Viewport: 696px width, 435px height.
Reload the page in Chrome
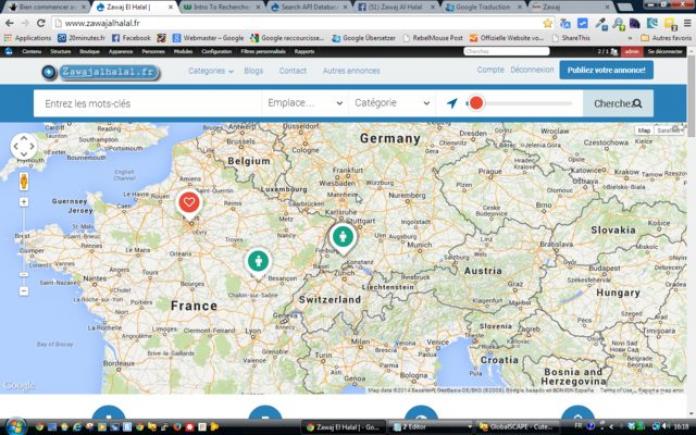[x=41, y=23]
